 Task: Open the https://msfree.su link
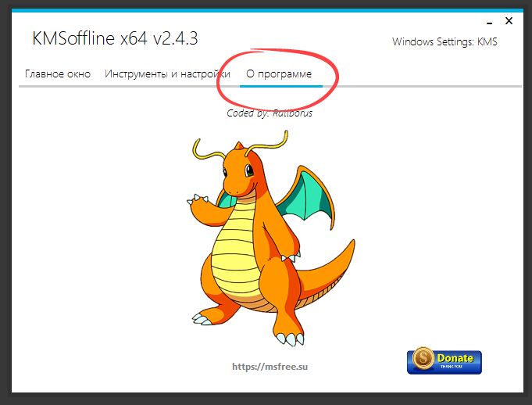click(x=266, y=365)
